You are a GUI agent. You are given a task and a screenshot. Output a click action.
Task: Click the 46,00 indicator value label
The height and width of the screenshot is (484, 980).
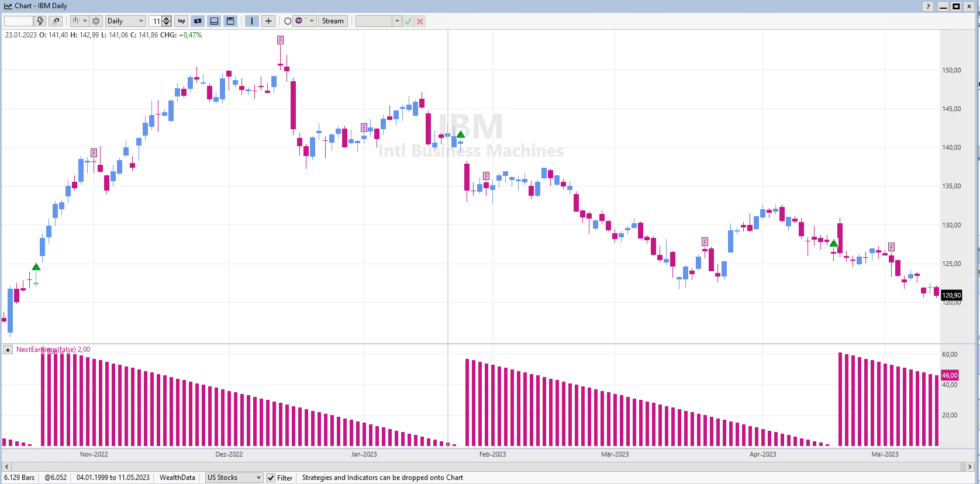(x=950, y=375)
